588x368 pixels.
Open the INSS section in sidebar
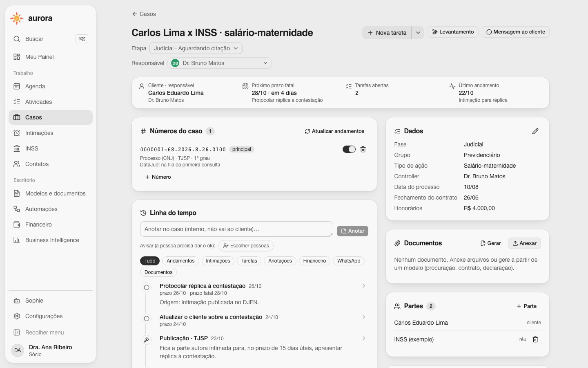51,148
